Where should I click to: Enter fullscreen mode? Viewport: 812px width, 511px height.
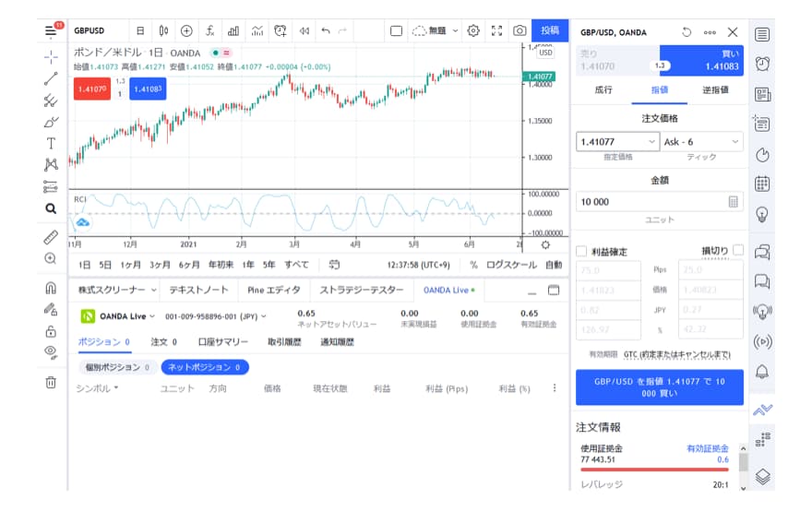click(x=496, y=31)
